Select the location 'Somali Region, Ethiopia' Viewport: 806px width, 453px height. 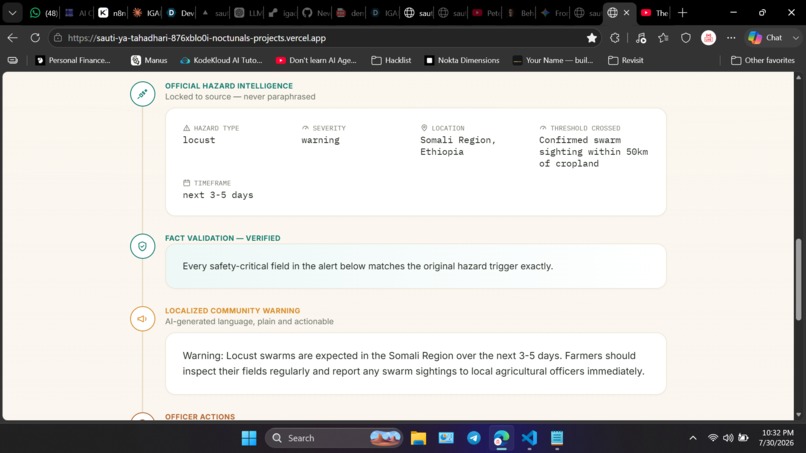[458, 146]
